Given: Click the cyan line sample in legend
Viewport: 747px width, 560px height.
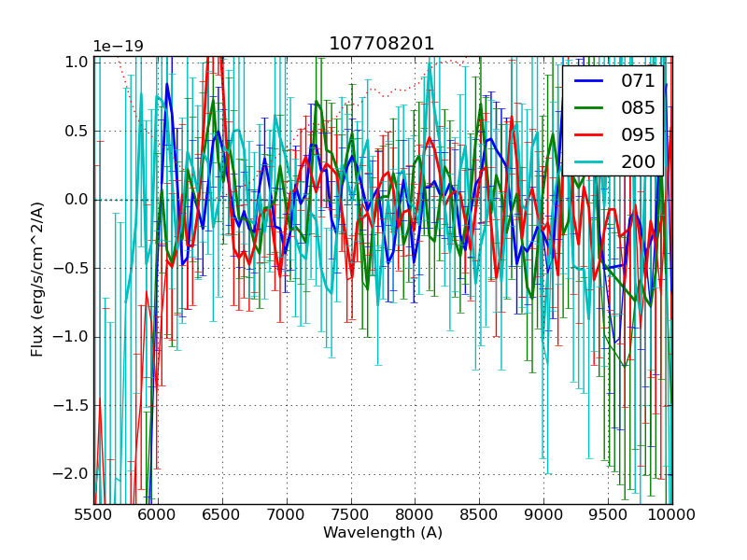Looking at the screenshot, I should pyautogui.click(x=589, y=162).
